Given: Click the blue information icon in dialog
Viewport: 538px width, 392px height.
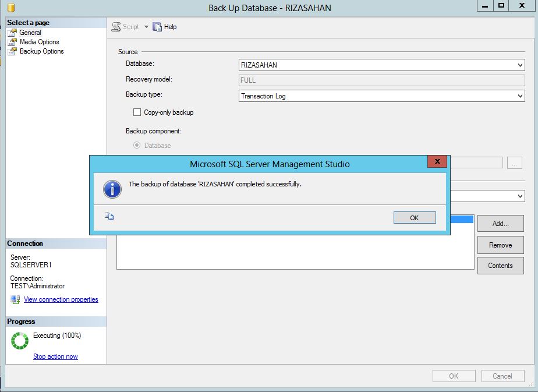Looking at the screenshot, I should (x=112, y=189).
